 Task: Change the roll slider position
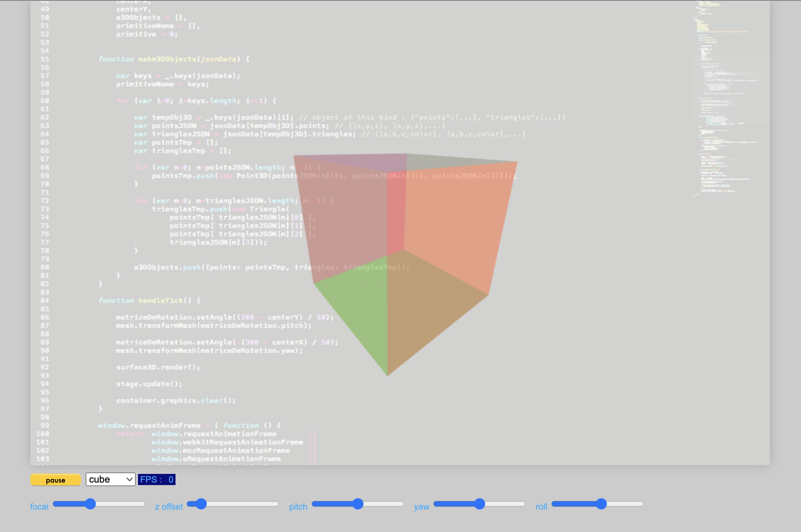coord(602,504)
